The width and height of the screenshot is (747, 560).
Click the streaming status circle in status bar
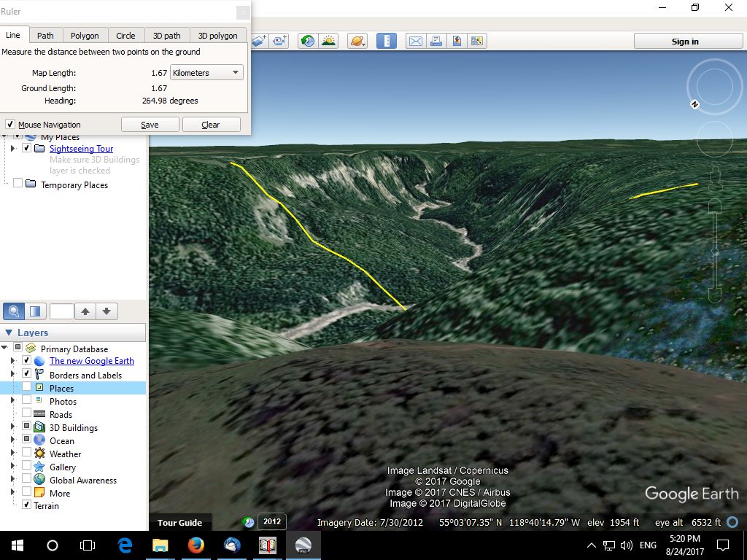[x=732, y=522]
